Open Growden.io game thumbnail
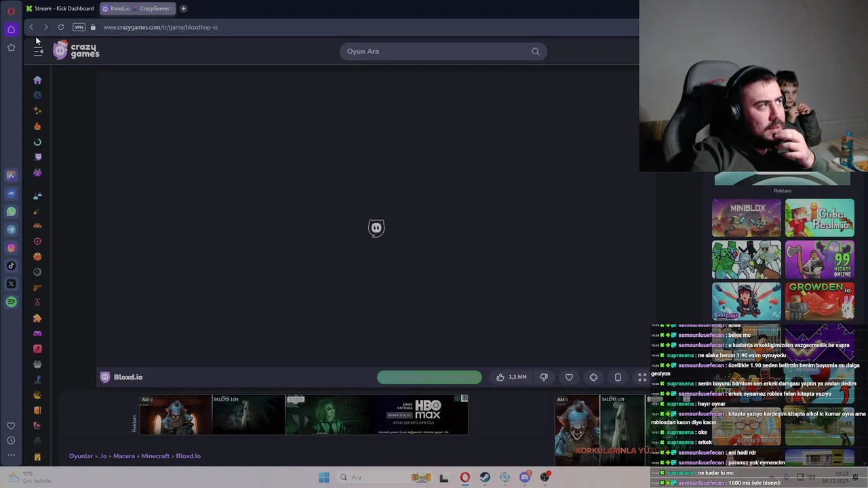 click(x=820, y=301)
